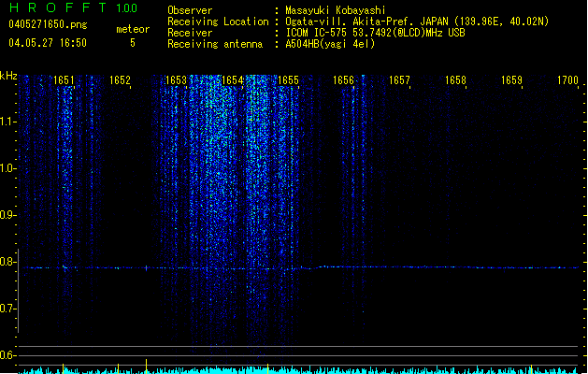Click the meteor label
Screen dimensions: 588x374
click(133, 29)
